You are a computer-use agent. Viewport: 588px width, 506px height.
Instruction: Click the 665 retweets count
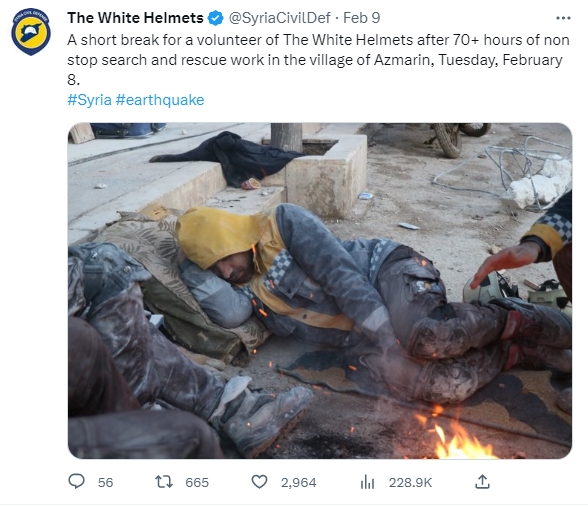(x=197, y=482)
